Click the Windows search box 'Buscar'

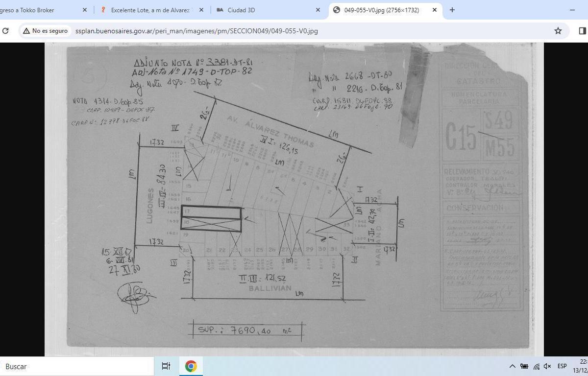point(76,366)
